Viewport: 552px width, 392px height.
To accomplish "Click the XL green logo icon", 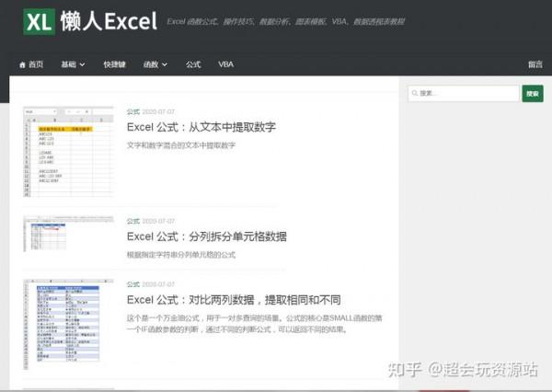I will point(40,21).
